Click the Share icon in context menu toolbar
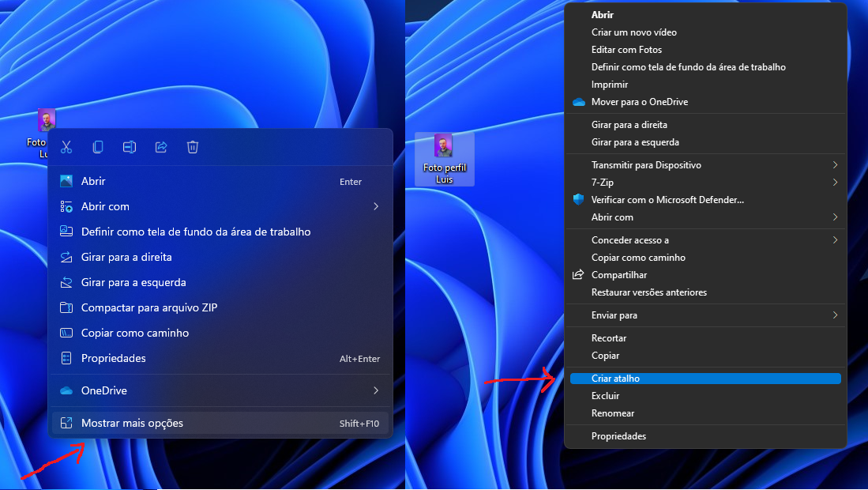 tap(161, 147)
